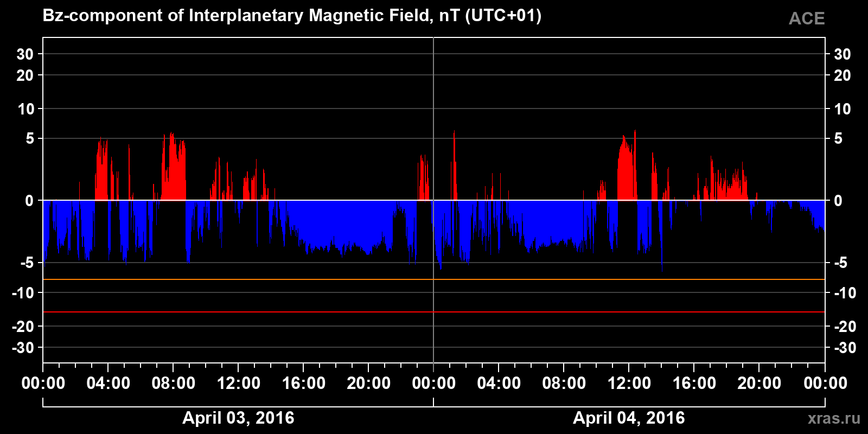This screenshot has width=868, height=434.
Task: Click the '-5' value on the right axis
Action: 840,263
